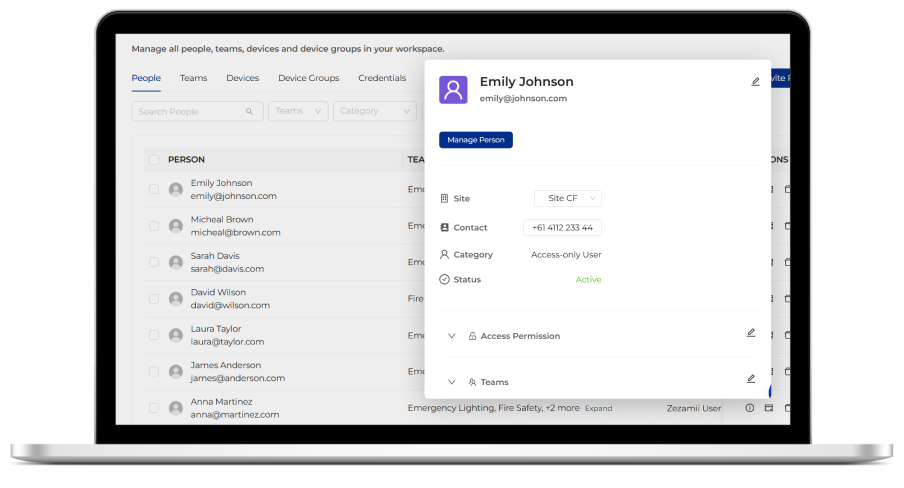Click Micheal Brown's avatar icon in list

click(176, 226)
